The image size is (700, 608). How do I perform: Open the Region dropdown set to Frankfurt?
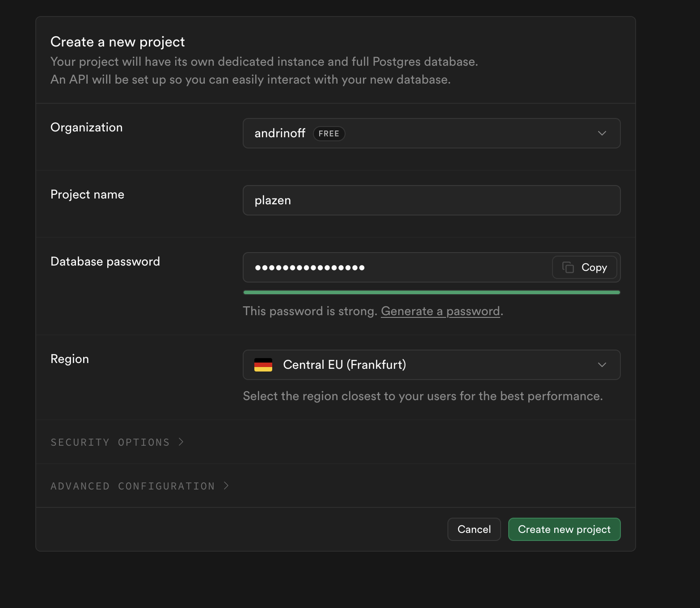(x=431, y=365)
